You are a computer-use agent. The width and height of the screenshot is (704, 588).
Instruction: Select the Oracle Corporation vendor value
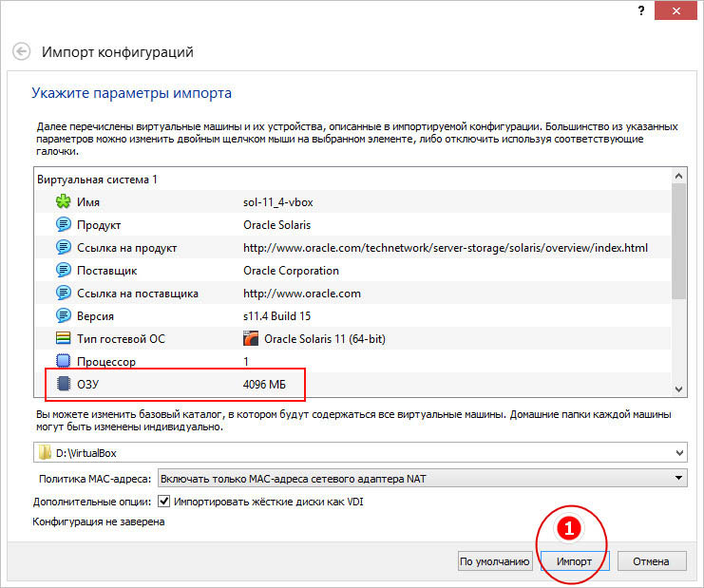tap(291, 270)
